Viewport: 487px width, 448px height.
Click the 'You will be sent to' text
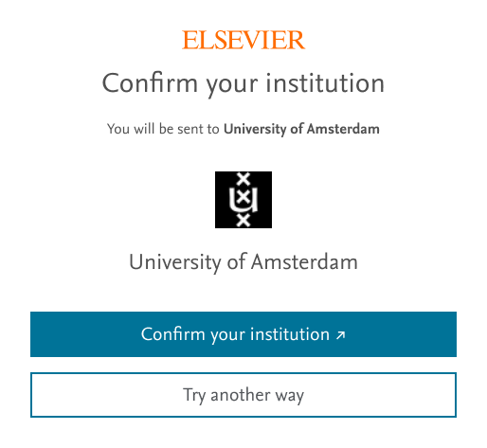(x=163, y=129)
